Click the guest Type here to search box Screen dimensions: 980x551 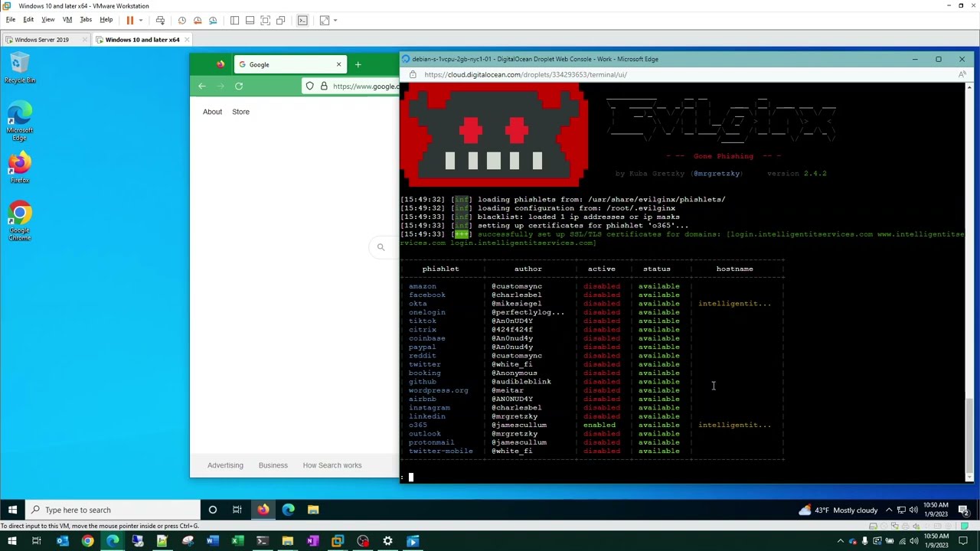(x=113, y=510)
